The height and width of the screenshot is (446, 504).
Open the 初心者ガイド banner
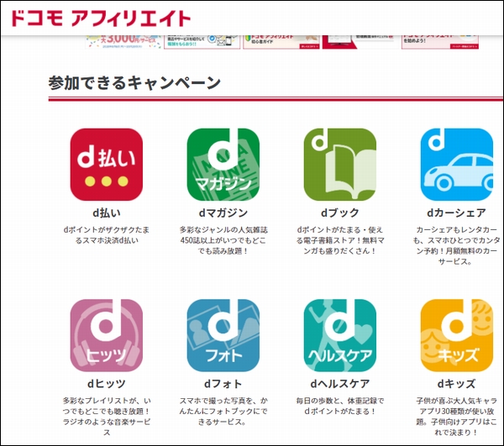point(281,42)
